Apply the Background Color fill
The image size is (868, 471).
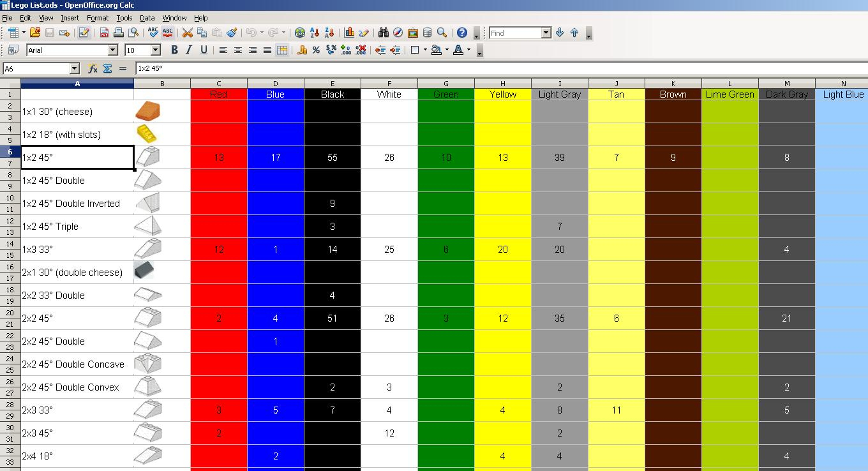(x=437, y=50)
